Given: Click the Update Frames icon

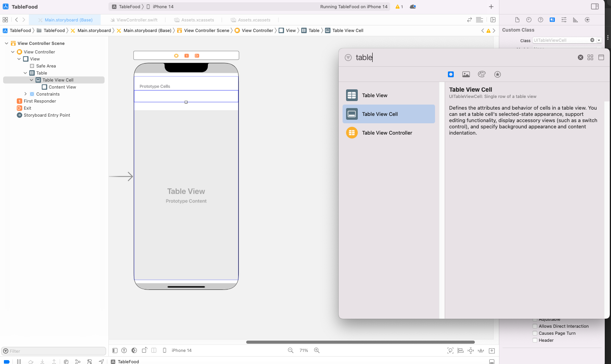Looking at the screenshot, I should 450,350.
